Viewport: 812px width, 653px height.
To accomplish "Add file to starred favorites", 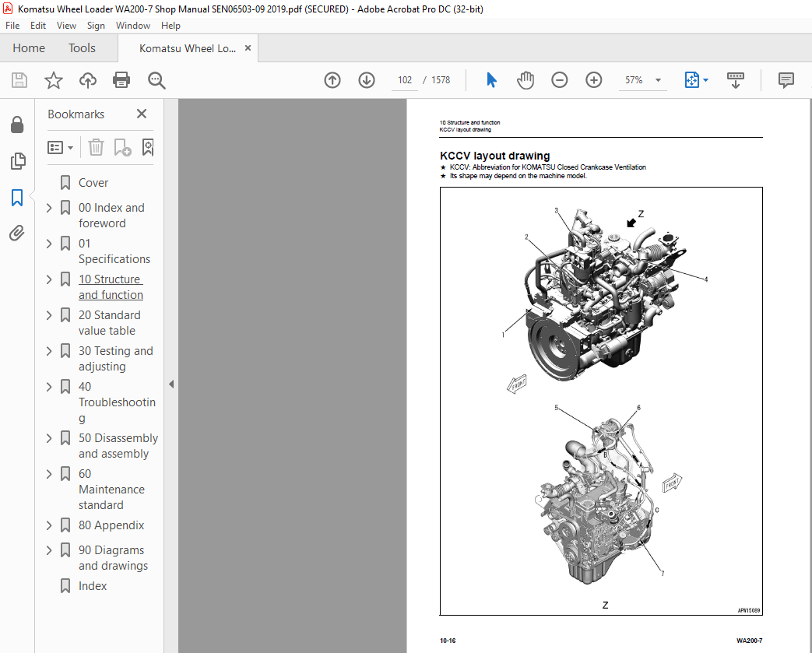I will [x=54, y=80].
